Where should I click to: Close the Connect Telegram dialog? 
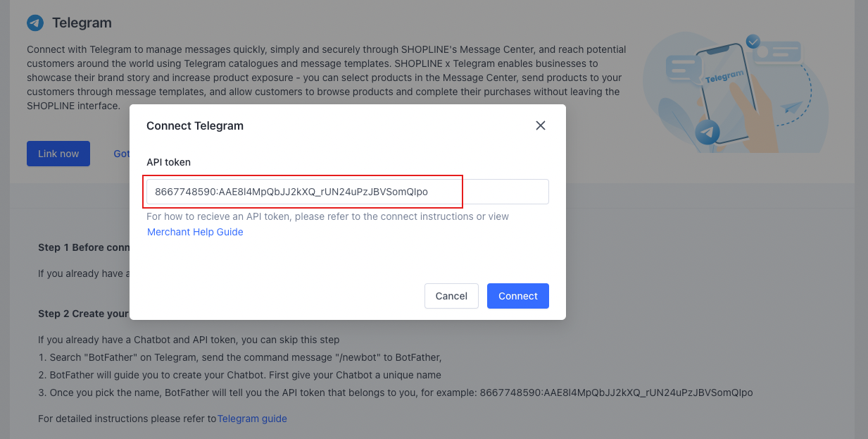pyautogui.click(x=541, y=125)
